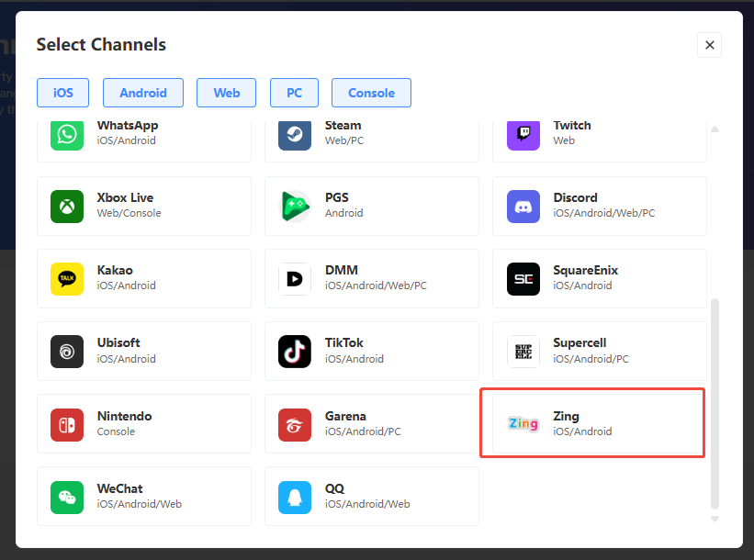Image resolution: width=754 pixels, height=560 pixels.
Task: Click the Garena logo icon
Action: pyautogui.click(x=295, y=423)
